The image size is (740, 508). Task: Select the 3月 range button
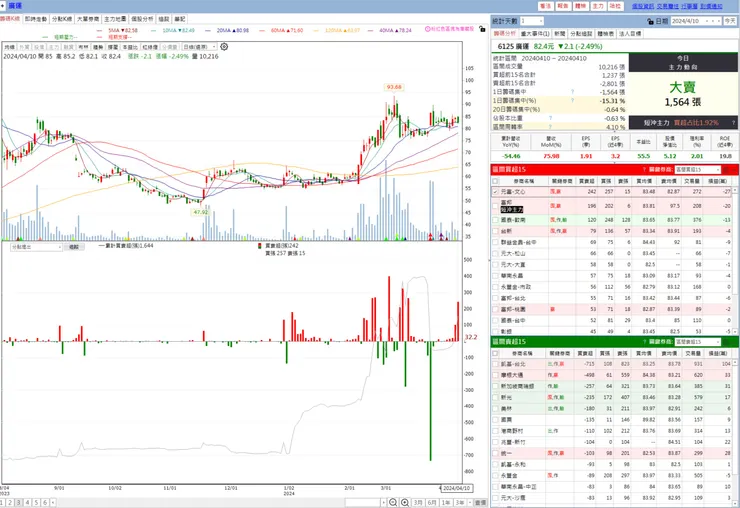tap(418, 503)
